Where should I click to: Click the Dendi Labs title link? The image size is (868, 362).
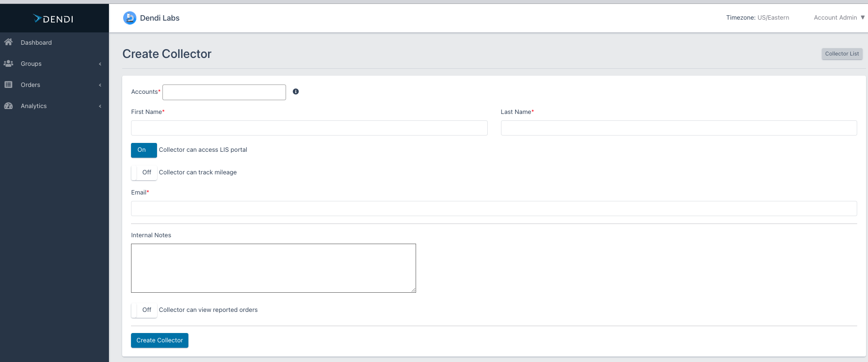159,18
